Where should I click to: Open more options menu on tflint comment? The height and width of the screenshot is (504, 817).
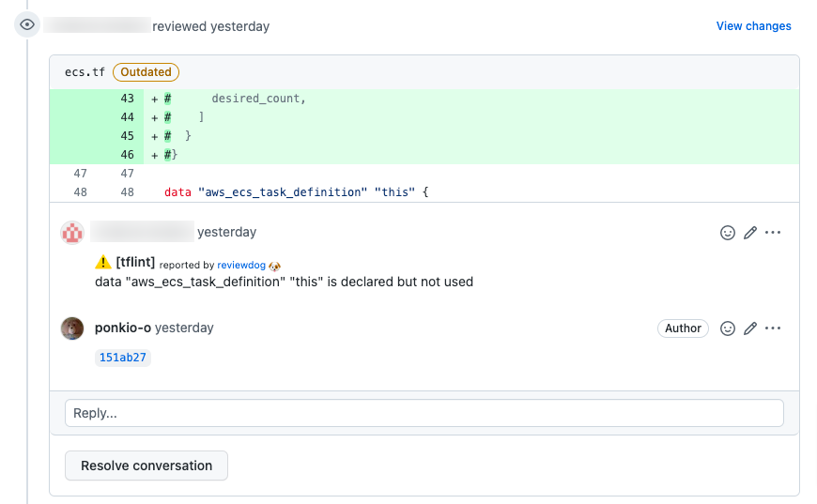[x=773, y=233]
